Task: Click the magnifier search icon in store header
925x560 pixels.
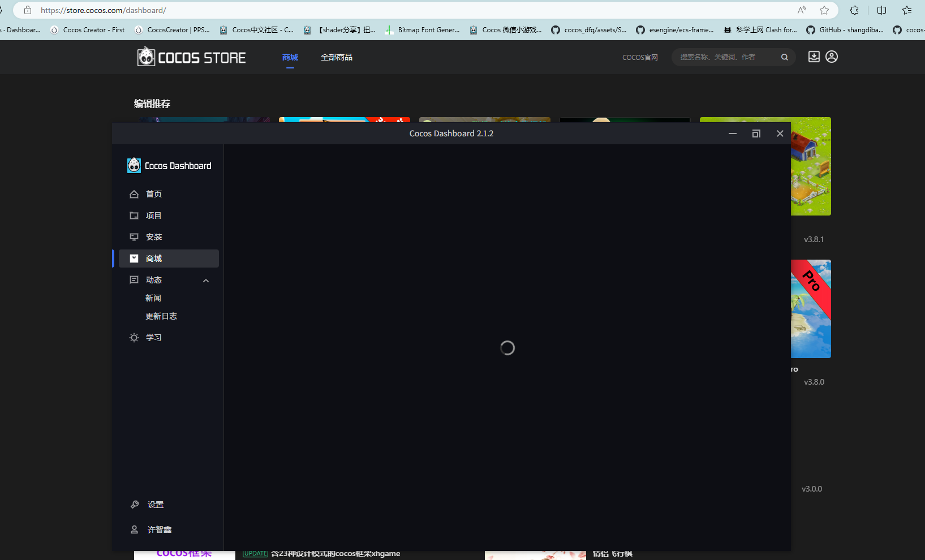Action: (785, 57)
